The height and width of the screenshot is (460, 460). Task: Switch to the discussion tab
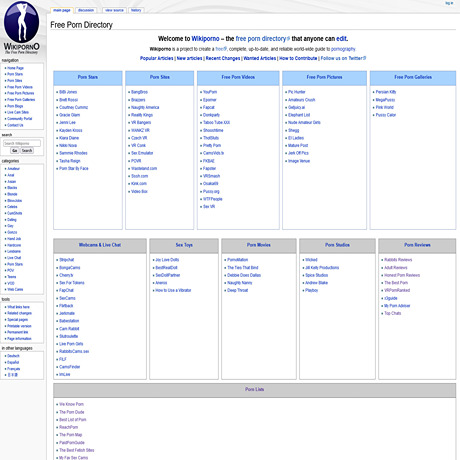point(86,10)
